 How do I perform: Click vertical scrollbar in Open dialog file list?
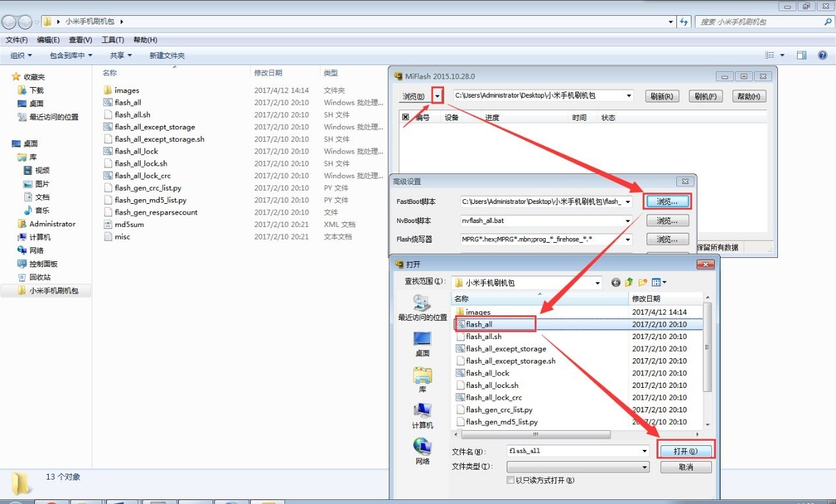[707, 347]
